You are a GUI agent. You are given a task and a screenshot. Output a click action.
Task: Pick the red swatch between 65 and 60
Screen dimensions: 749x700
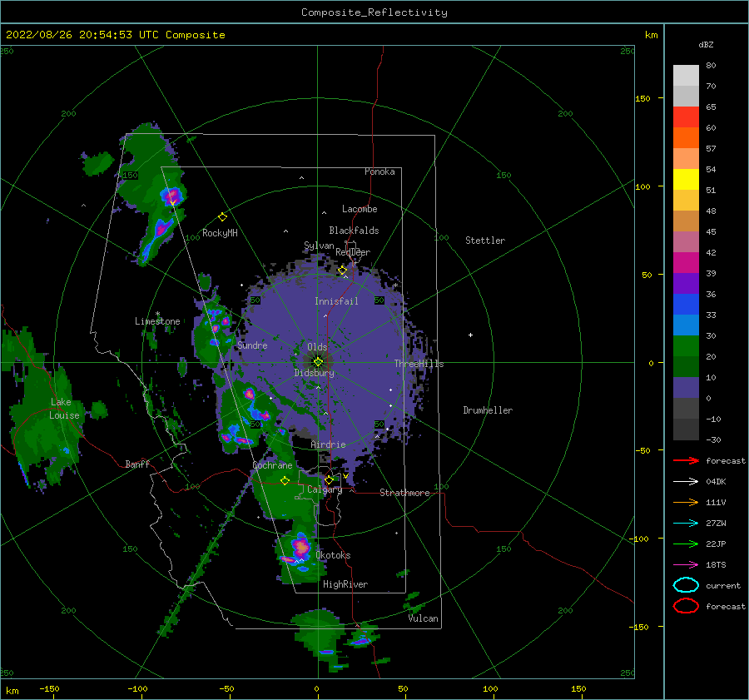[x=686, y=117]
